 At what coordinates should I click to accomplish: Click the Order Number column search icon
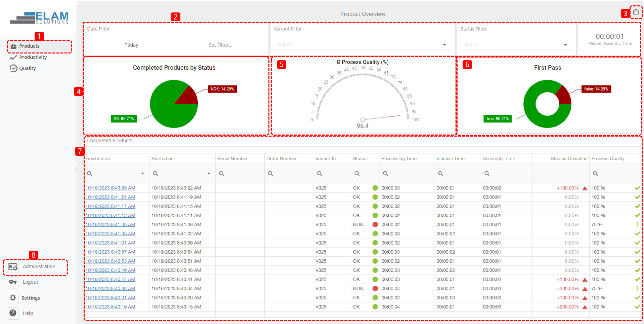click(x=271, y=174)
